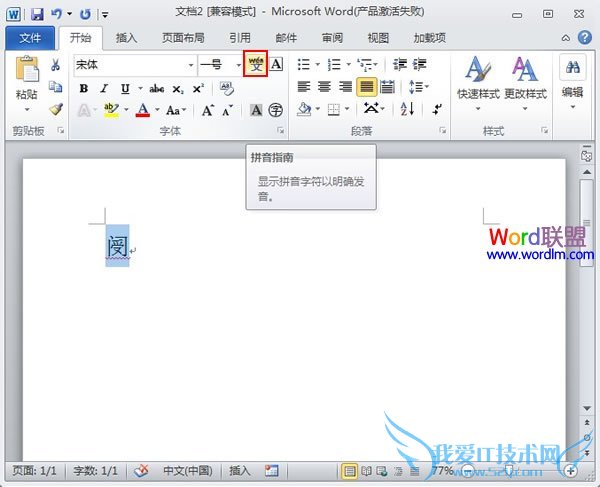This screenshot has height=487, width=600.
Task: Click the Shrink Font icon
Action: tap(227, 111)
